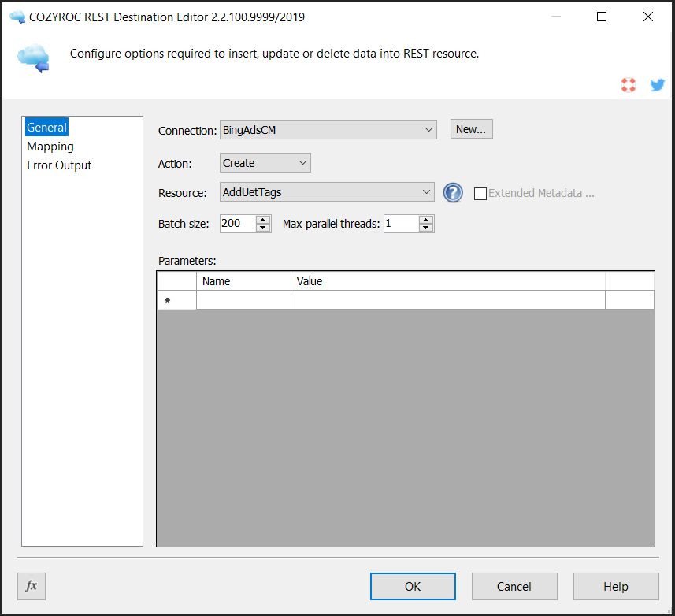Image resolution: width=675 pixels, height=616 pixels.
Task: Click the Name column header
Action: pyautogui.click(x=243, y=281)
